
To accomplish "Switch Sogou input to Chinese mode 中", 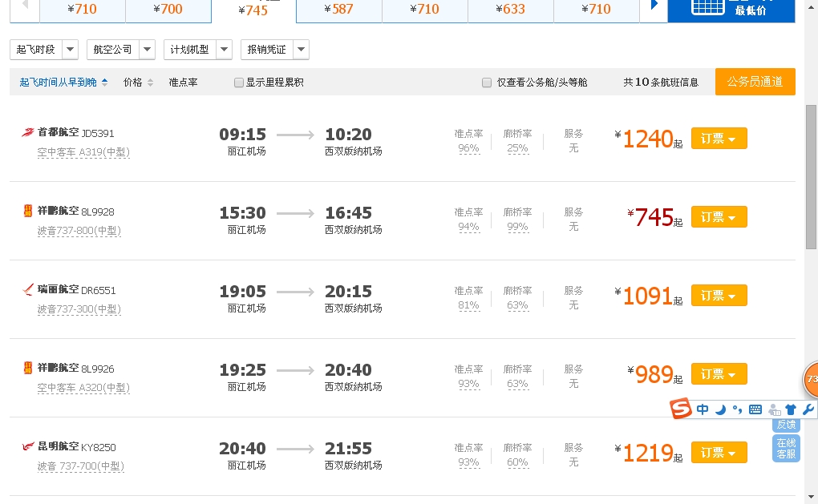I will tap(703, 409).
